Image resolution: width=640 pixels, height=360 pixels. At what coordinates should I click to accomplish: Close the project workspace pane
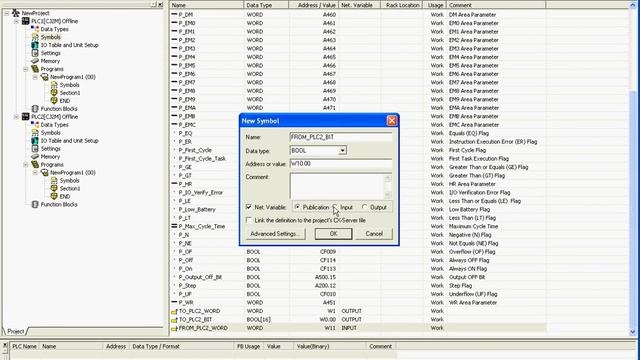[160, 4]
